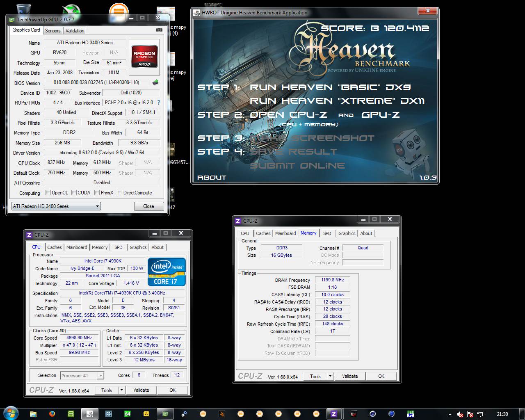
Task: Click GPU-Z link in Heaven step 2
Action: point(380,115)
